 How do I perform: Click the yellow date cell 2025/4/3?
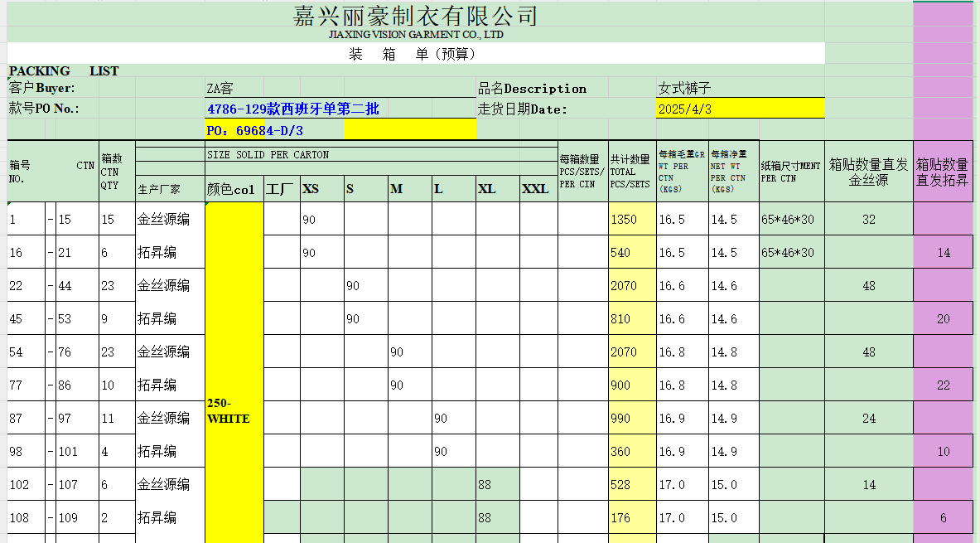pos(740,109)
